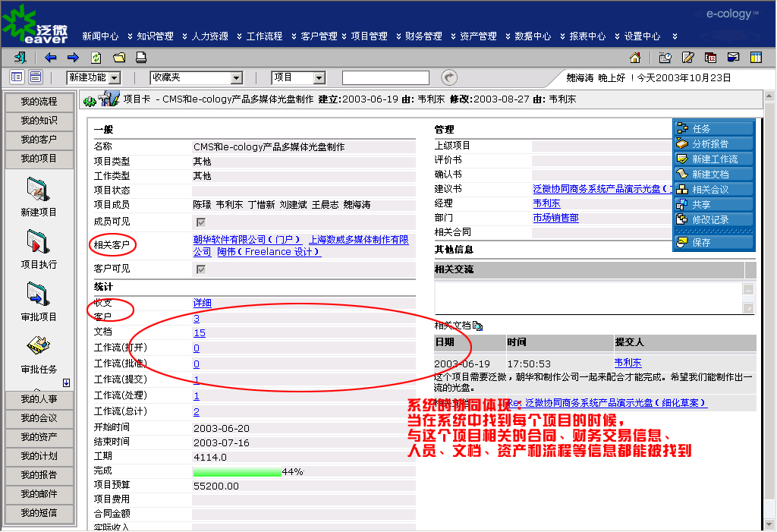Open the 项目管理 menu
Screen dimensions: 777x532
(x=370, y=36)
